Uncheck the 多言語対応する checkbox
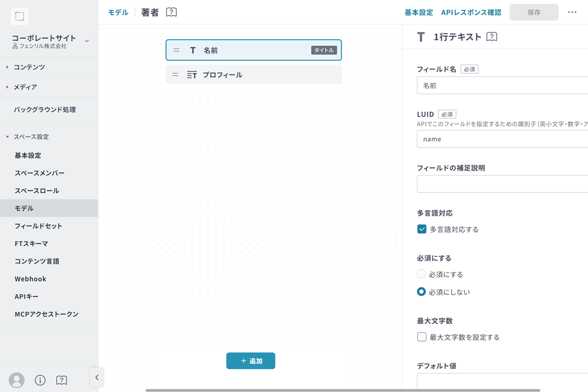The height and width of the screenshot is (392, 588). (421, 229)
